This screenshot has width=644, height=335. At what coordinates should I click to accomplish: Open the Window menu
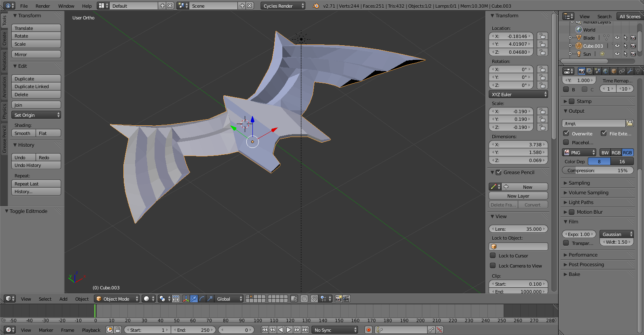(66, 6)
